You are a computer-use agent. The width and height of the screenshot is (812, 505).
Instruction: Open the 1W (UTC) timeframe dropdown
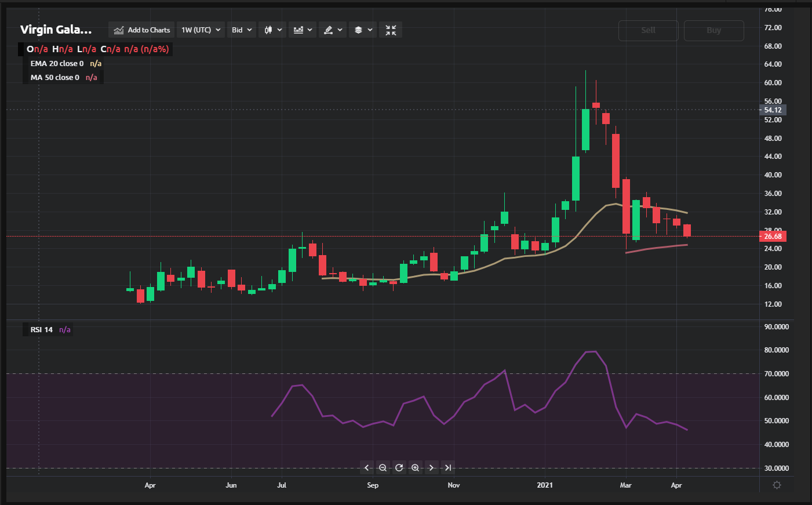pos(201,30)
